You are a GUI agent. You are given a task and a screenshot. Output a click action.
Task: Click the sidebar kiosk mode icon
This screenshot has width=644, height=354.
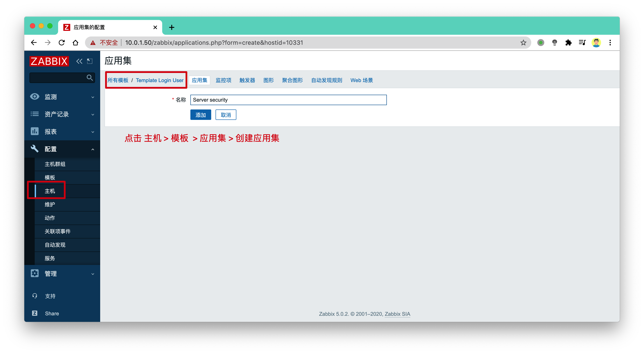click(x=90, y=61)
